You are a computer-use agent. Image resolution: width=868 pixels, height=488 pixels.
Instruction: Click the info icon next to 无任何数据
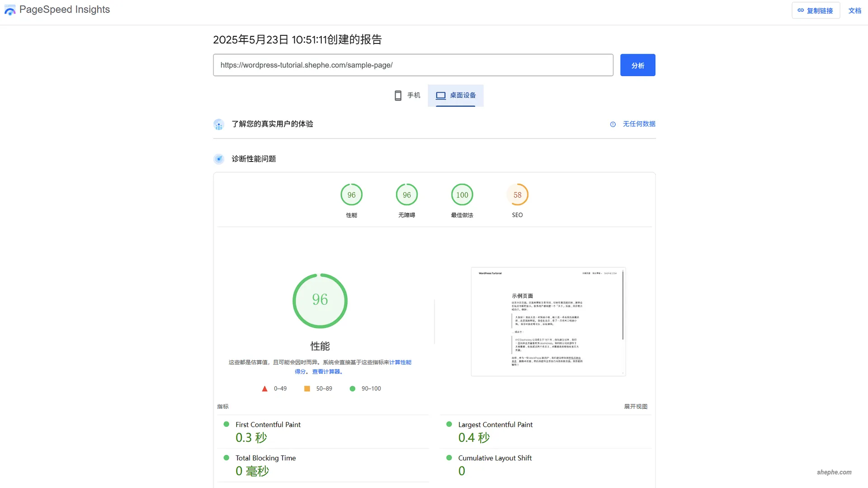(x=613, y=124)
